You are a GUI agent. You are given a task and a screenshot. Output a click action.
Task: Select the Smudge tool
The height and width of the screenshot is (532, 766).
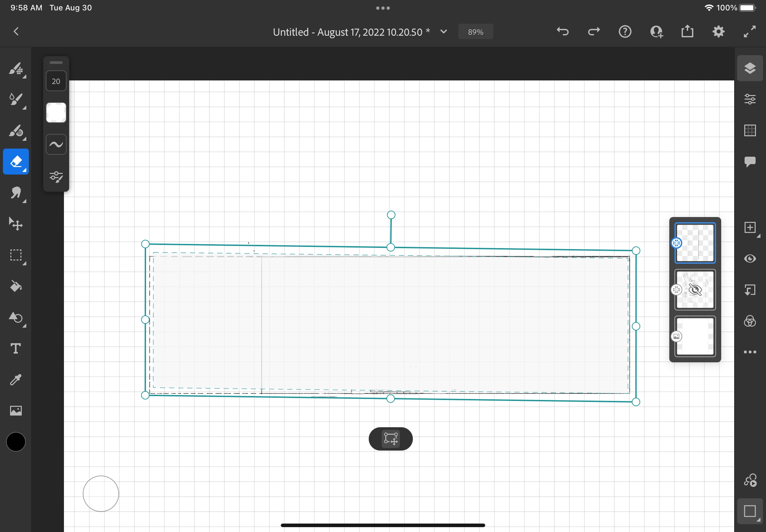tap(16, 193)
